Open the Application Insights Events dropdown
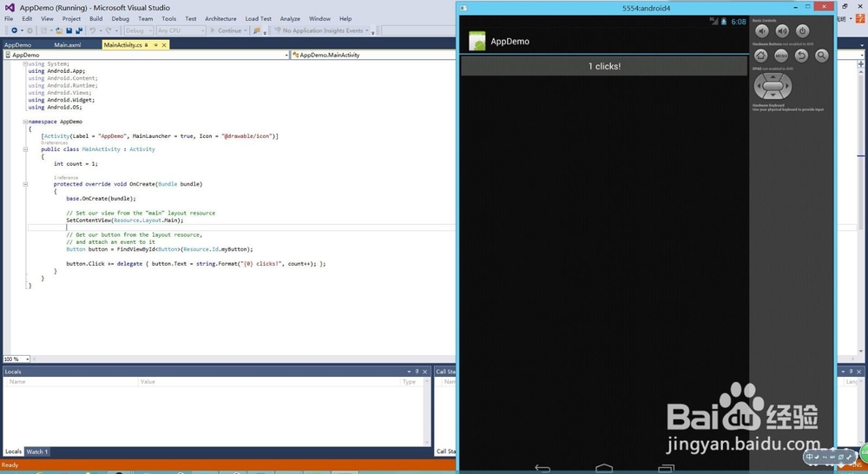This screenshot has height=474, width=868. [x=366, y=30]
